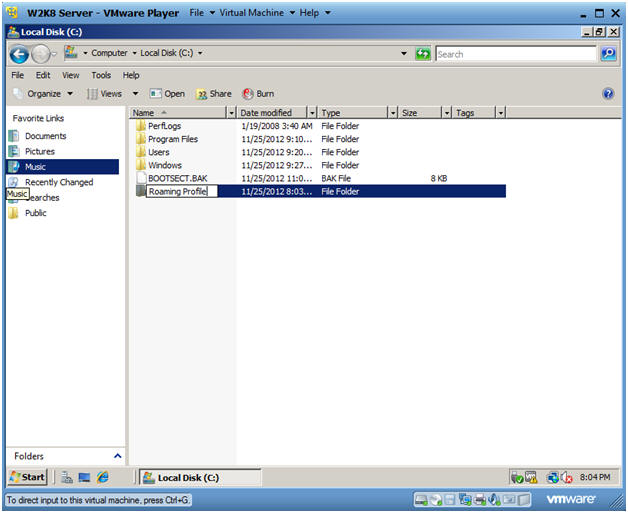628x513 pixels.
Task: Click the Show Desktop Quick Launch icon
Action: click(85, 477)
